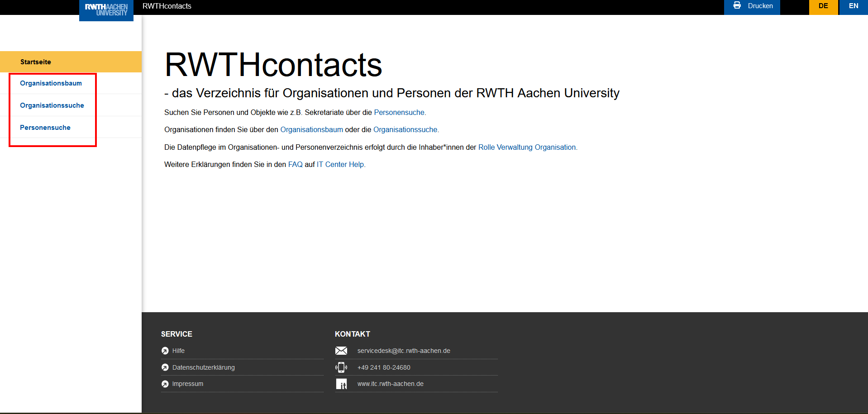Click the envelope email icon in Kontakt
This screenshot has width=868, height=414.
[341, 351]
